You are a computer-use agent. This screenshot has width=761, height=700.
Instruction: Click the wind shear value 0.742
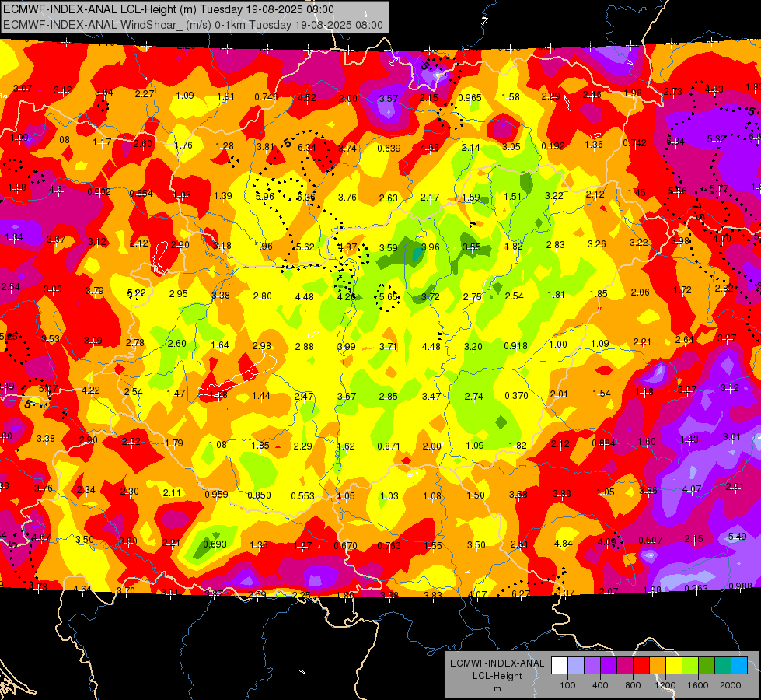(634, 143)
